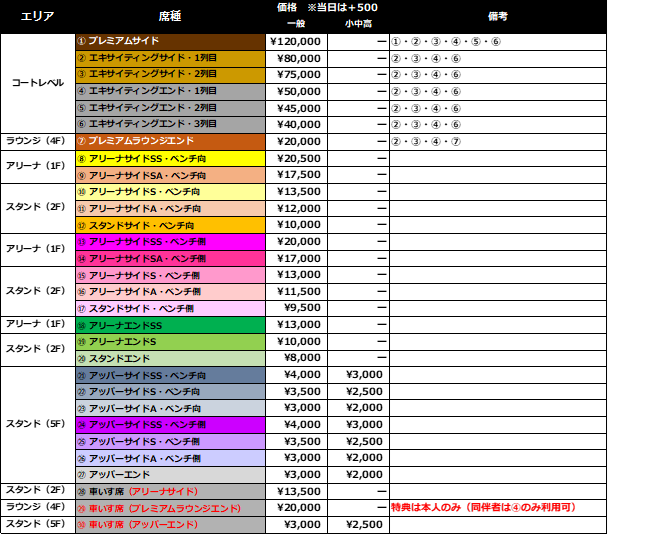
Task: Click the 席種 column header
Action: click(x=170, y=17)
